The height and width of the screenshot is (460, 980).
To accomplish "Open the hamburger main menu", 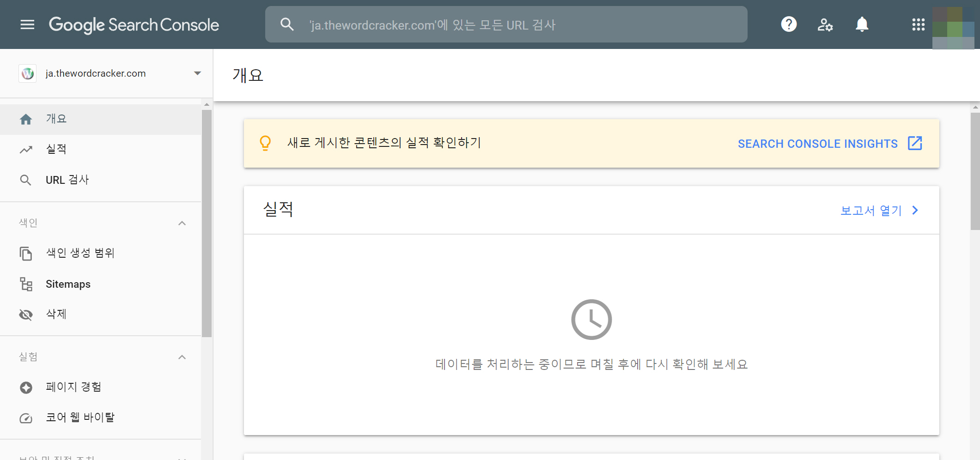I will pyautogui.click(x=27, y=24).
